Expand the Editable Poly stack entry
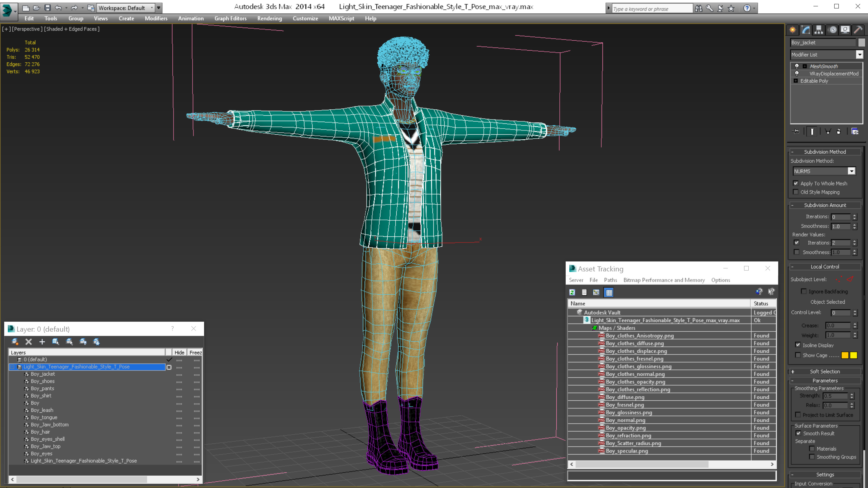This screenshot has height=488, width=868. pyautogui.click(x=796, y=81)
